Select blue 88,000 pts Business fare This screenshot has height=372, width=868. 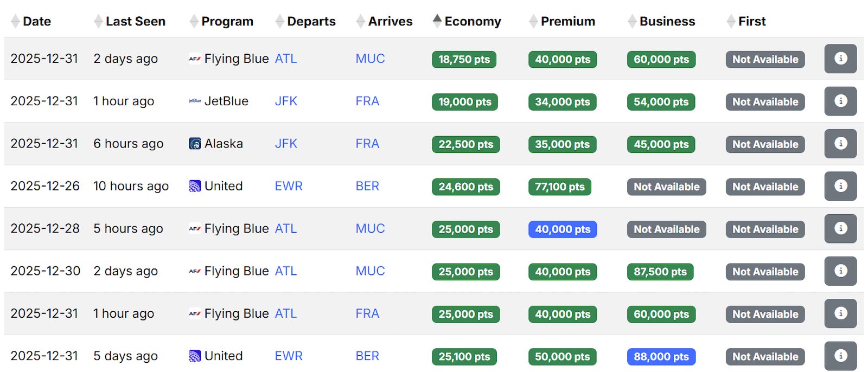(661, 357)
